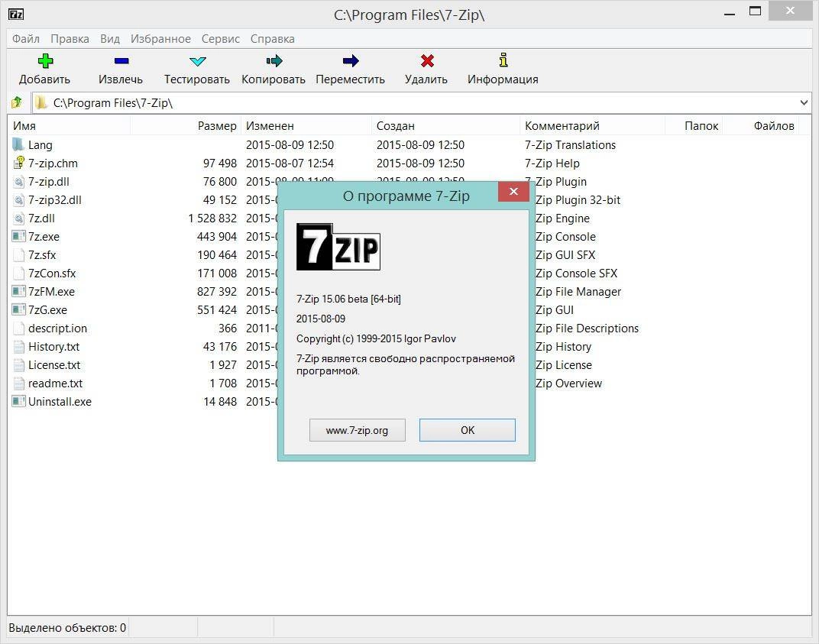
Task: Click the folder icon in address bar
Action: 41,103
